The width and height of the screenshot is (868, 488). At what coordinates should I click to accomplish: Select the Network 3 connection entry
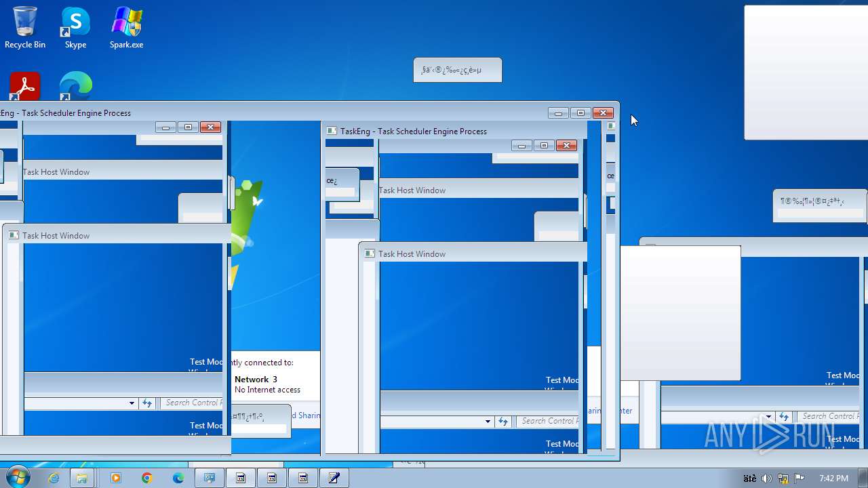(256, 379)
